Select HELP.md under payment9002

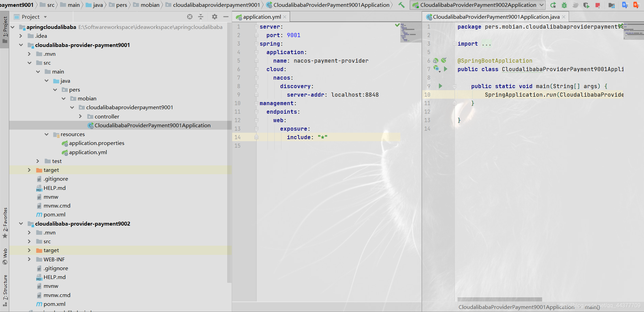coord(55,277)
